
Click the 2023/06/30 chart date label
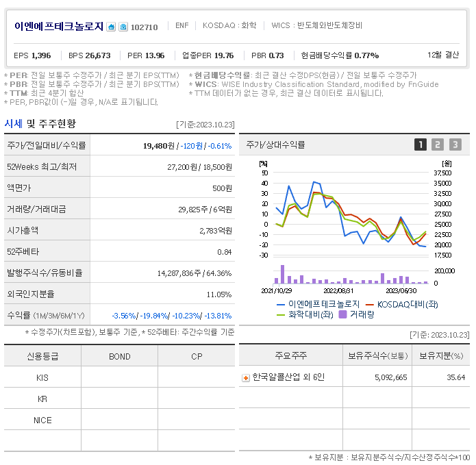click(401, 291)
